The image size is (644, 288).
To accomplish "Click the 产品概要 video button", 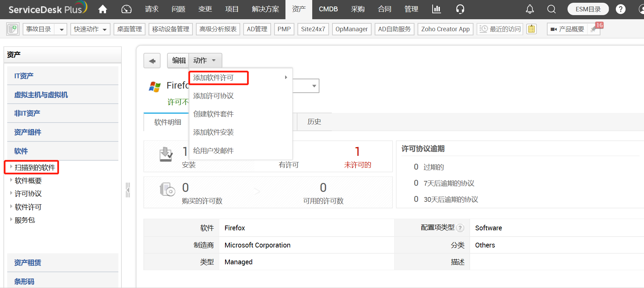I will (x=567, y=29).
